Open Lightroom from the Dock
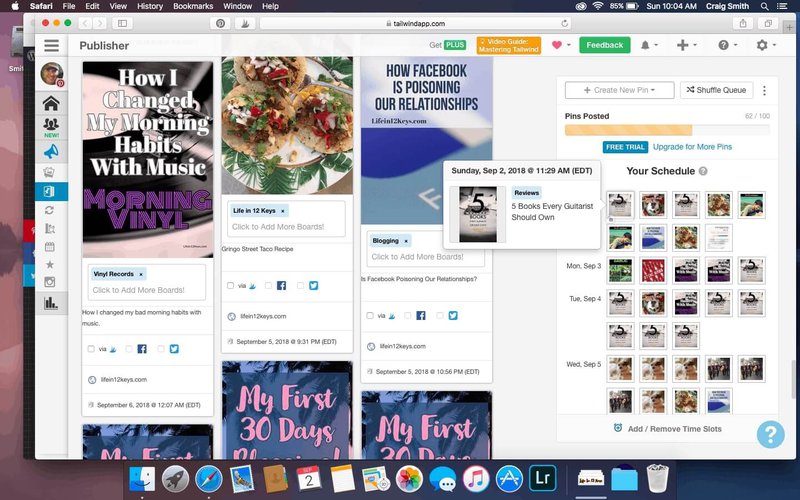 coord(542,479)
